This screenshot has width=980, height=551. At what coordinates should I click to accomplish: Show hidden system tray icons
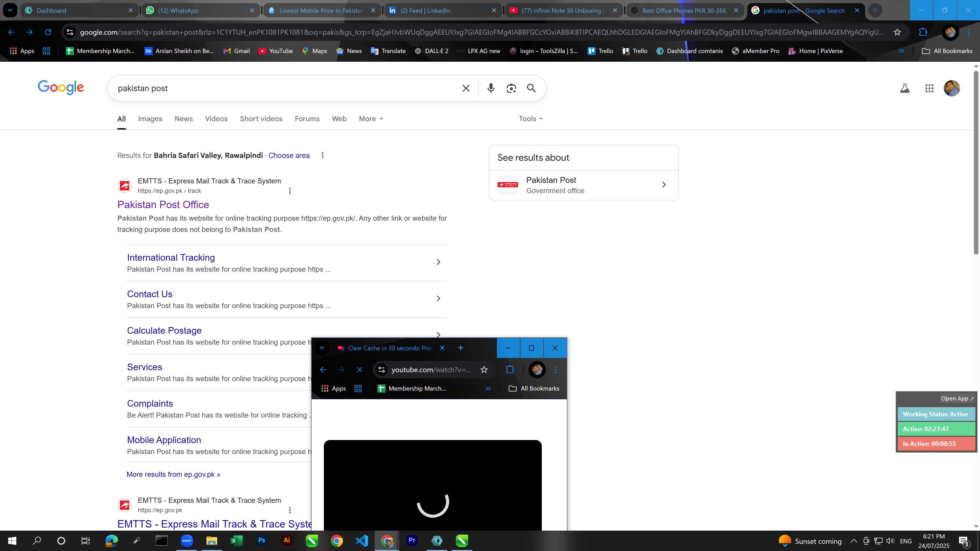pyautogui.click(x=854, y=541)
